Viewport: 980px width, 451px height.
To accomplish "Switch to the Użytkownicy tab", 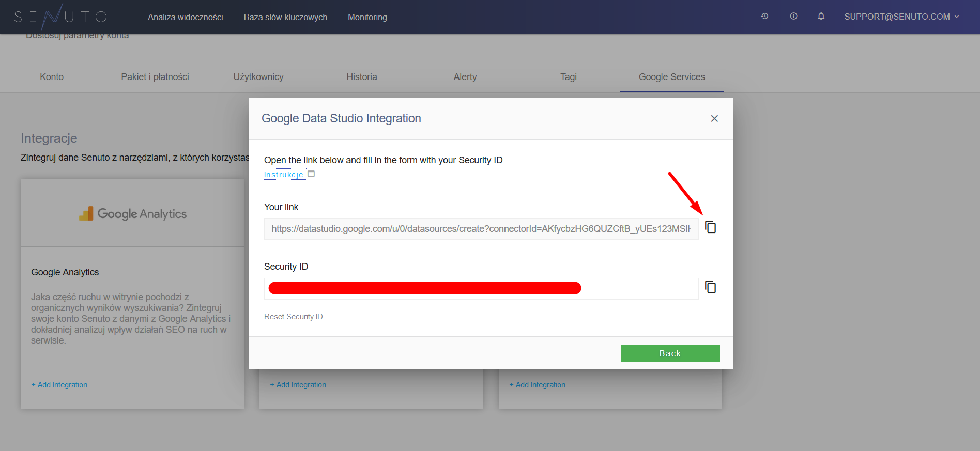I will click(258, 77).
